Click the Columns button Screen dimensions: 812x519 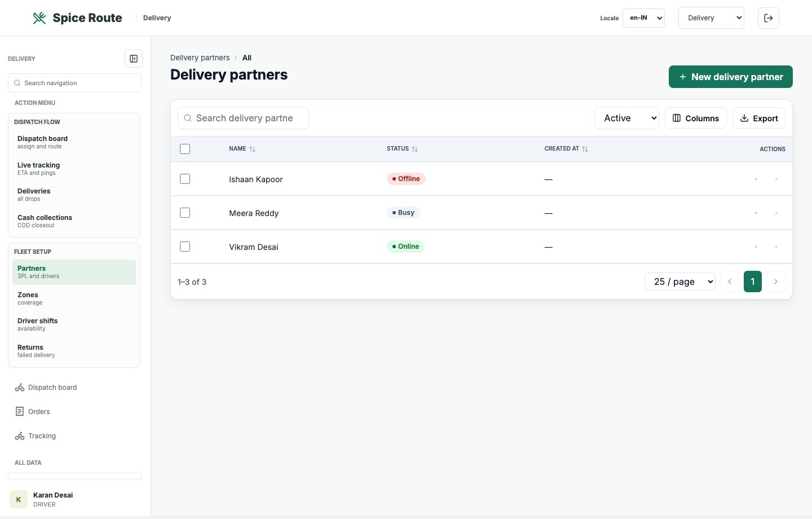point(696,118)
